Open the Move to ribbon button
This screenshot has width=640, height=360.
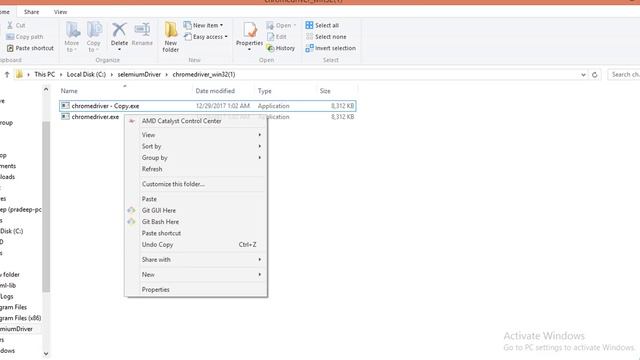(72, 37)
